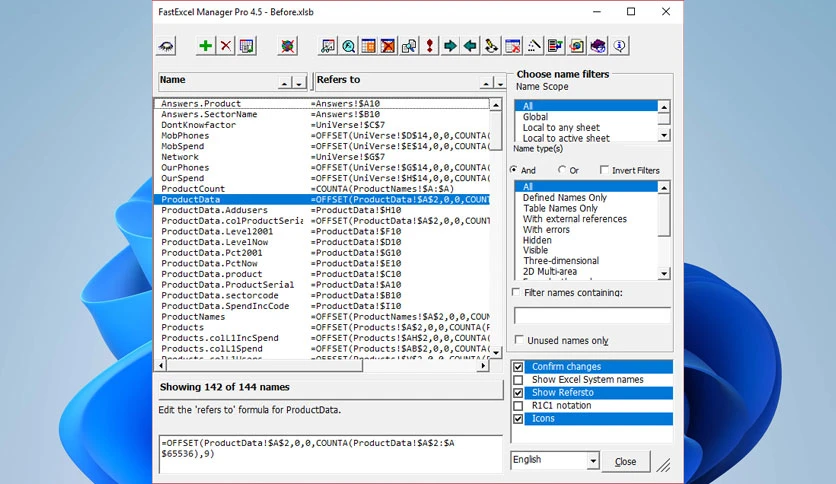Screen dimensions: 836x484
Task: Click the dotted wand line icon
Action: 534,46
